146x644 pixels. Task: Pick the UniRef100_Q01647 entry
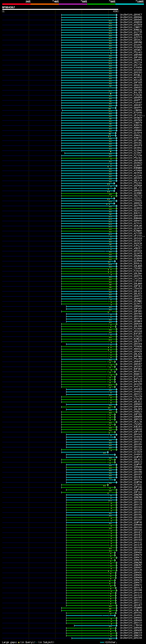pos(131,45)
